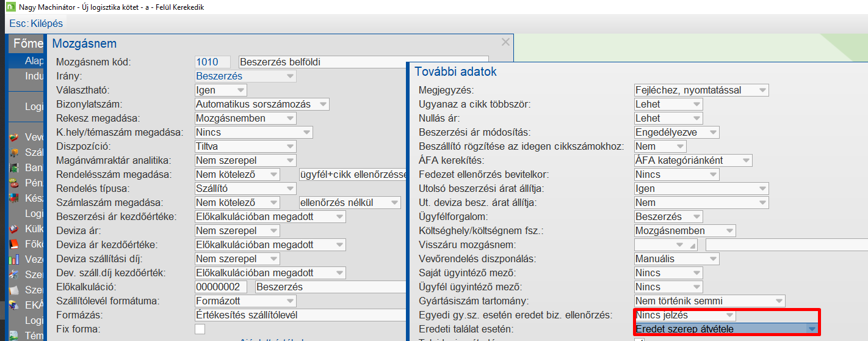Open the Diszpozíció dropdown set to Tiltva
This screenshot has width=868, height=341.
tap(245, 146)
